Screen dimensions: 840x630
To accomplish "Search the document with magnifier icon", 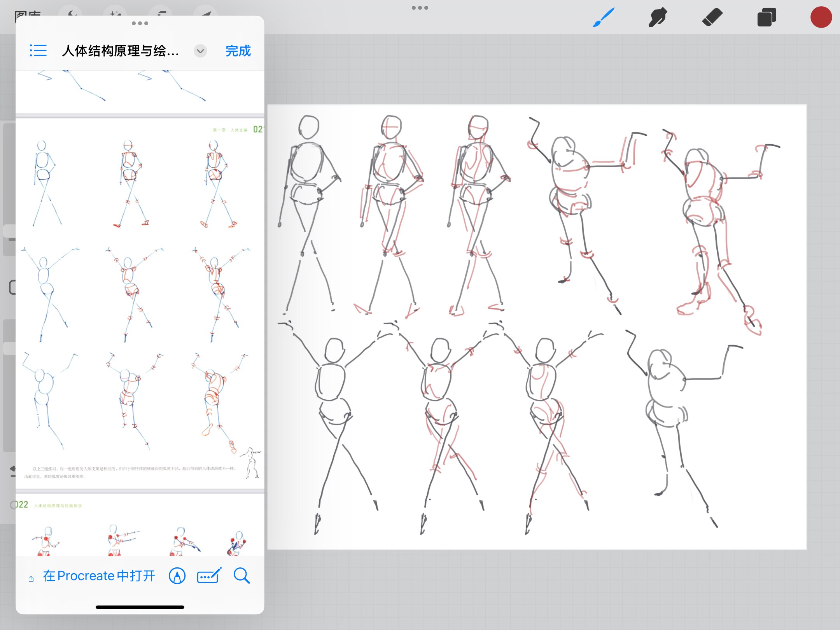I will [241, 576].
